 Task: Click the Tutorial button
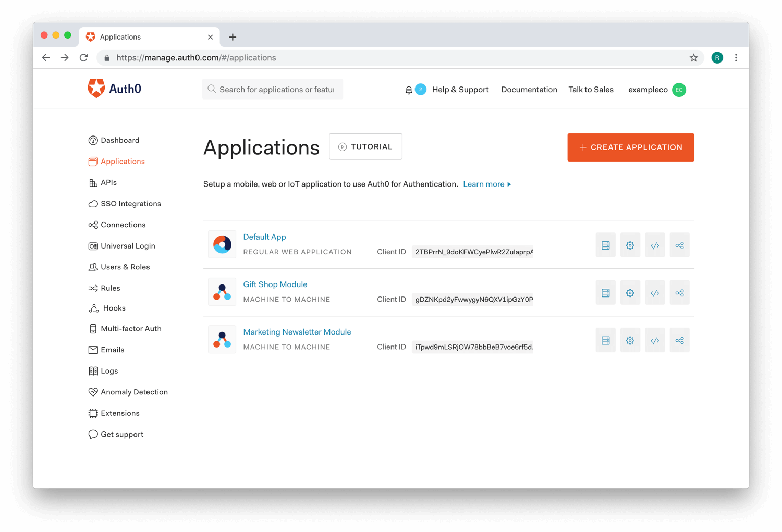[365, 146]
